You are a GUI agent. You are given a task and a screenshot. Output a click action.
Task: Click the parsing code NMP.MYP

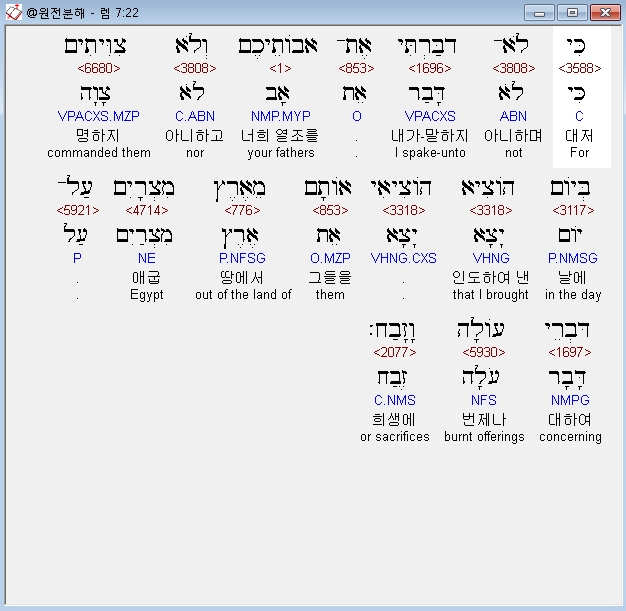pos(281,116)
